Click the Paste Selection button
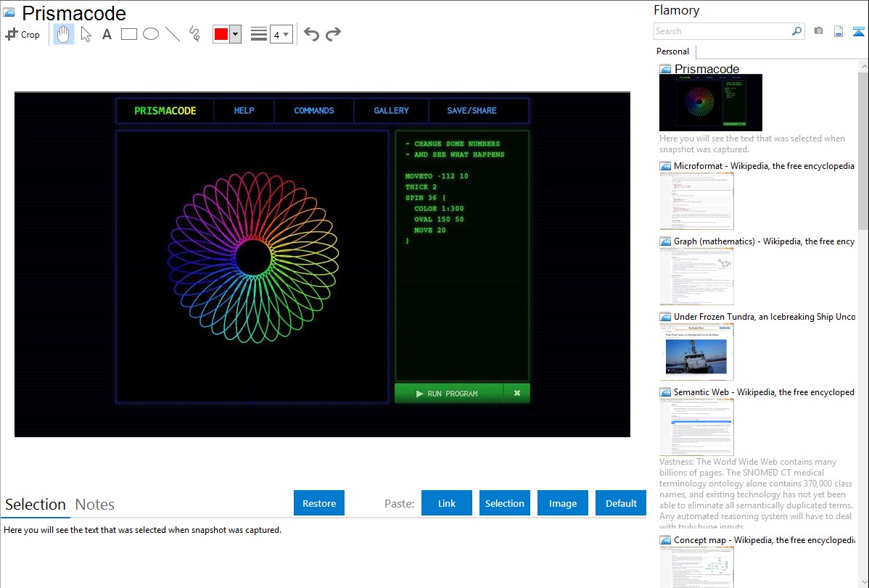This screenshot has height=588, width=869. (x=504, y=503)
